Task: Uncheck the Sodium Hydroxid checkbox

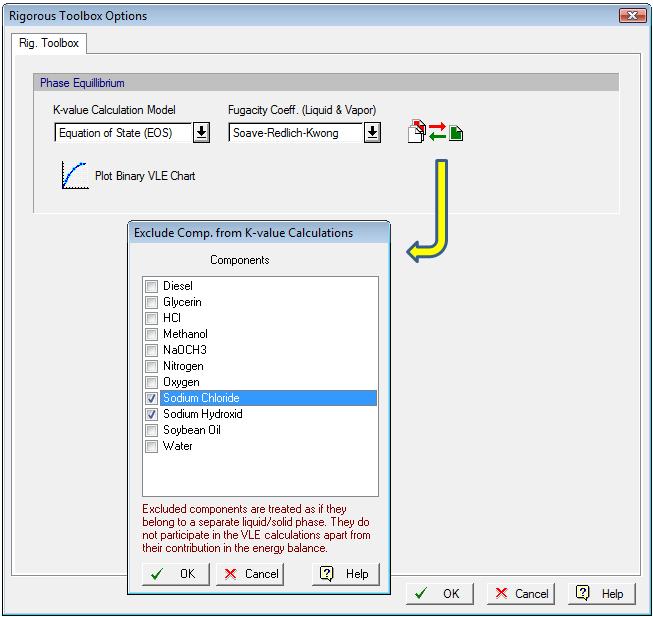Action: 152,414
